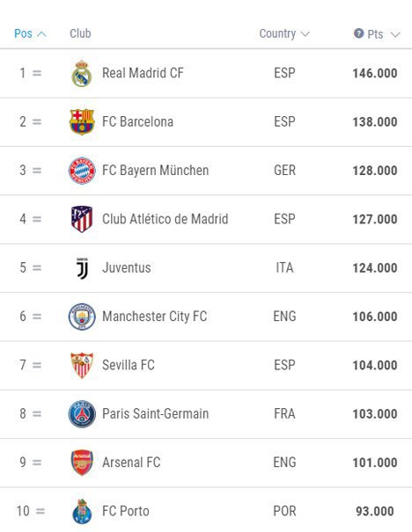Click the Club column header
This screenshot has width=412, height=532.
click(x=80, y=33)
